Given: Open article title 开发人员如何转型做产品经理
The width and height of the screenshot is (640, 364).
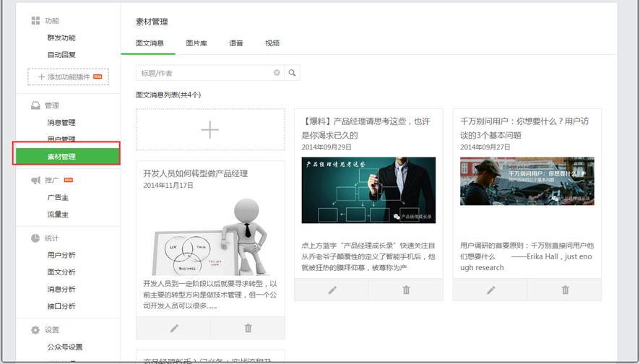Looking at the screenshot, I should (196, 173).
